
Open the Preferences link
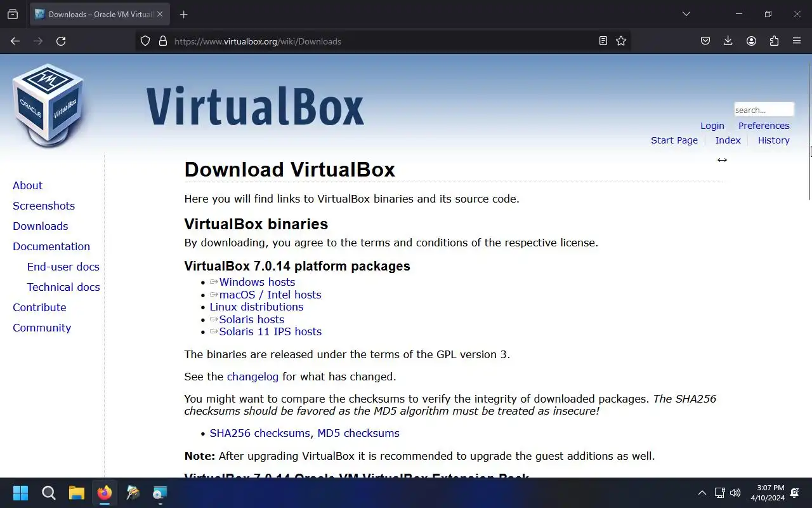click(x=764, y=126)
